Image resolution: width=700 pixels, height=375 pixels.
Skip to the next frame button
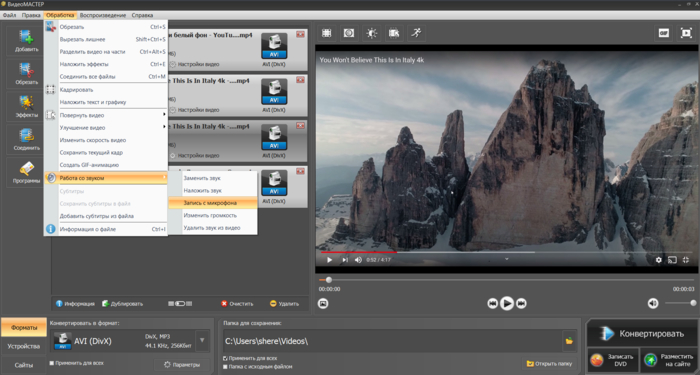[x=521, y=304]
